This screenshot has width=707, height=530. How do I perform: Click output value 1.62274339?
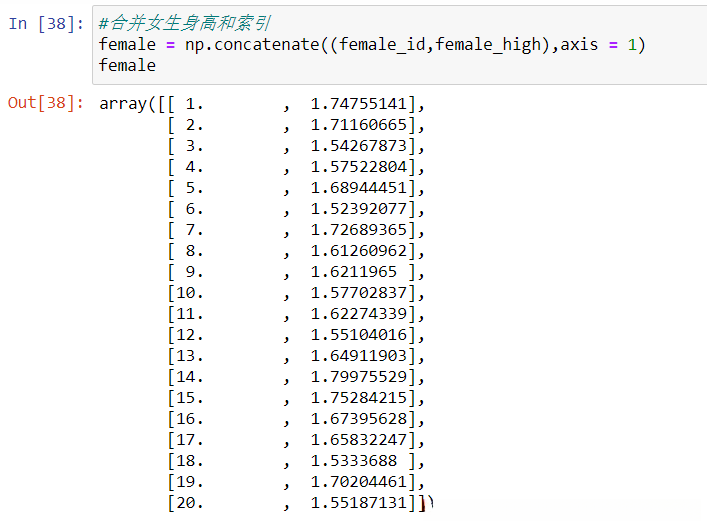pos(358,314)
